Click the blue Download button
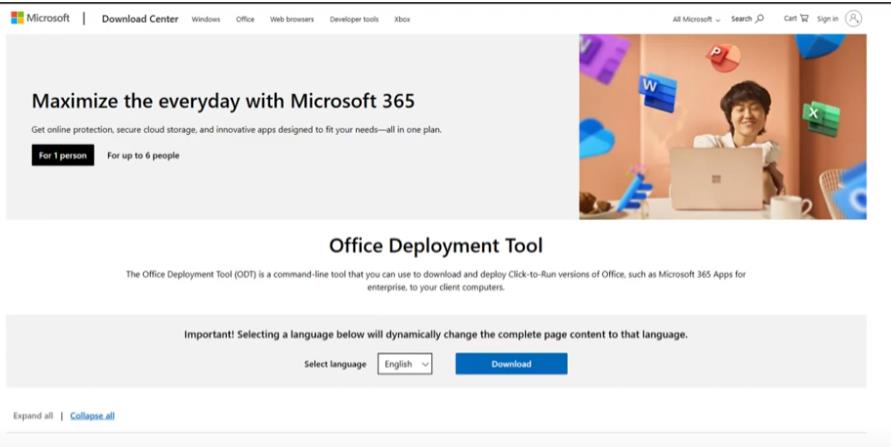 click(511, 364)
